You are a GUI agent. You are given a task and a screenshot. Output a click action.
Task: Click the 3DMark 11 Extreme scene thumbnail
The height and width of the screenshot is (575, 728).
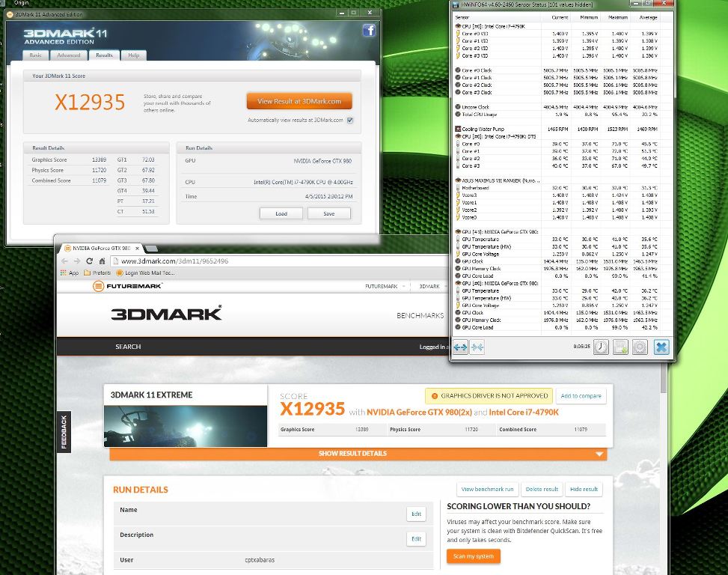[186, 426]
